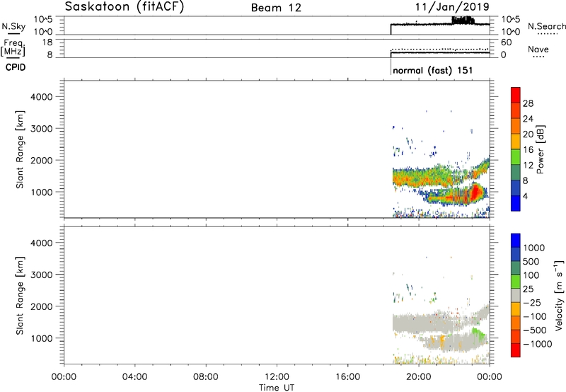
Task: Click the "16" label on power colorbar
Action: pyautogui.click(x=528, y=149)
